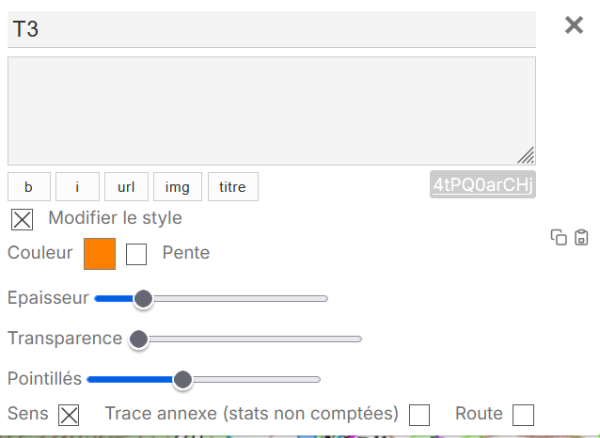Check the Trace annexe checkbox
The image size is (600, 438).
(x=420, y=415)
